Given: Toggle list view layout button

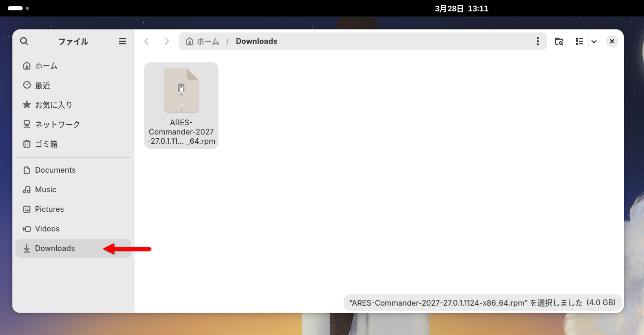Looking at the screenshot, I should coord(579,41).
